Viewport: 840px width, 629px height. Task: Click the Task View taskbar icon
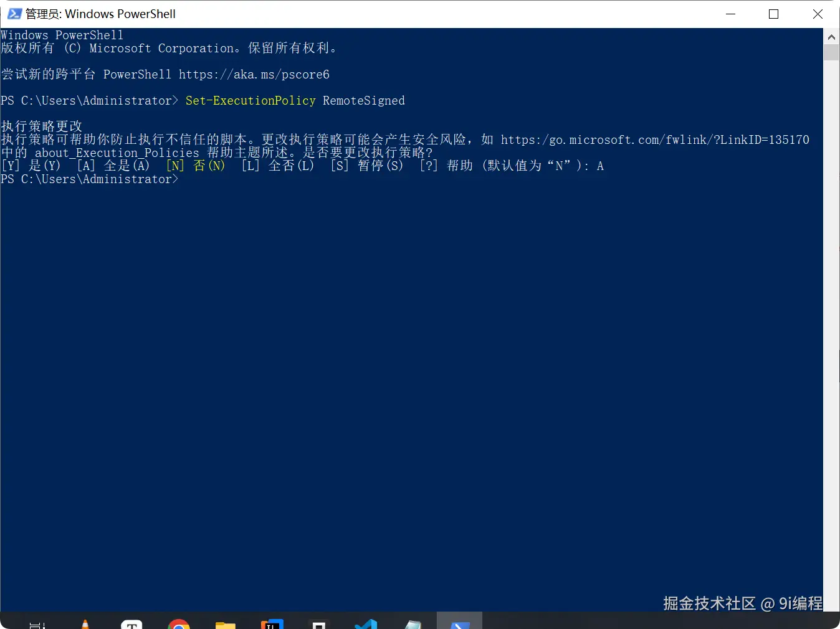(37, 625)
